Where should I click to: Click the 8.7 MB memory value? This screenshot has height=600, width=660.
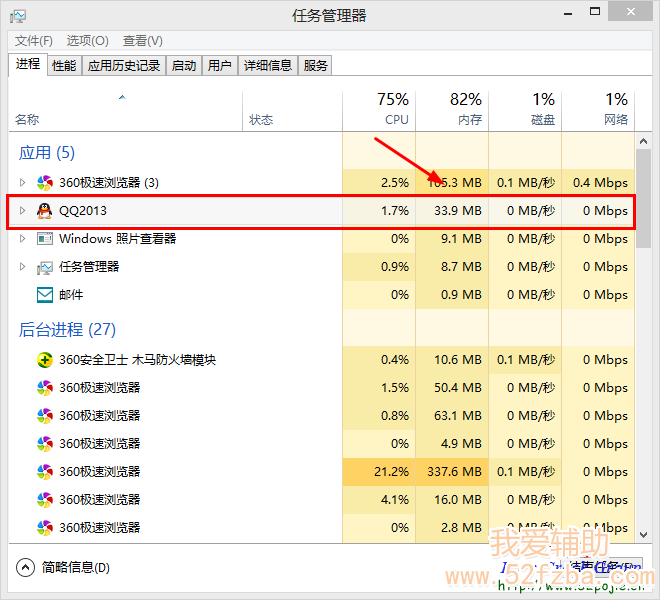pyautogui.click(x=461, y=267)
